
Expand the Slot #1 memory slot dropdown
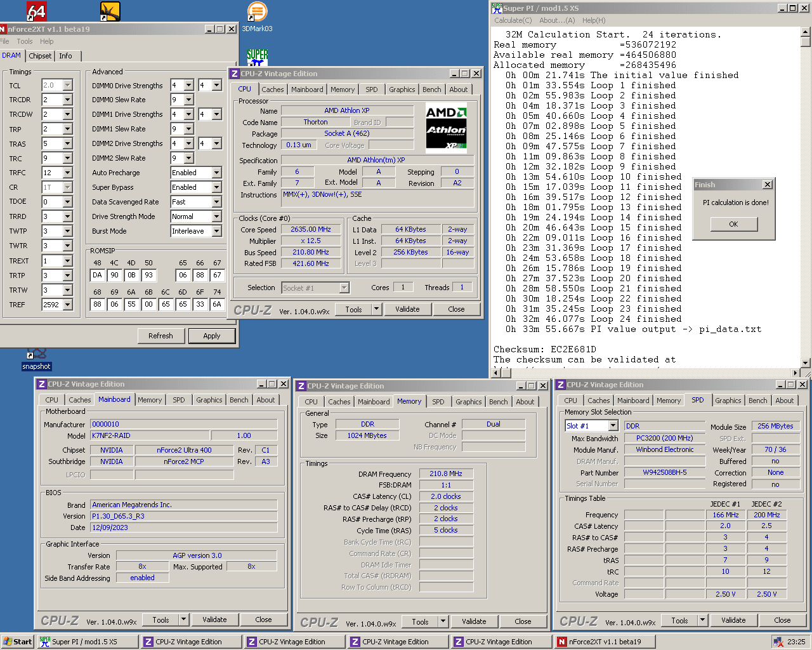tap(612, 426)
